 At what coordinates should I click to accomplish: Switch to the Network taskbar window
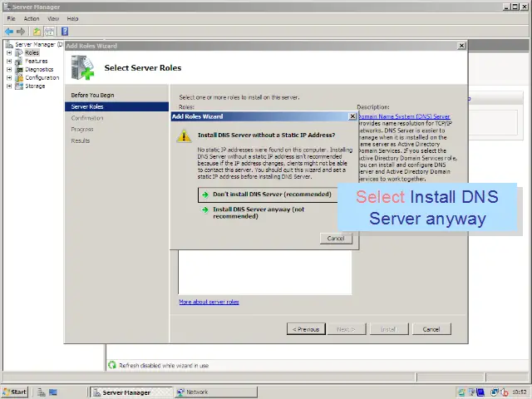coord(216,392)
